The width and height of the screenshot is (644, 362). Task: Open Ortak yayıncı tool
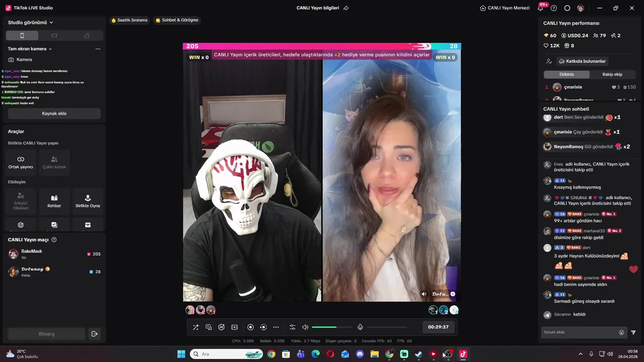[x=21, y=162]
